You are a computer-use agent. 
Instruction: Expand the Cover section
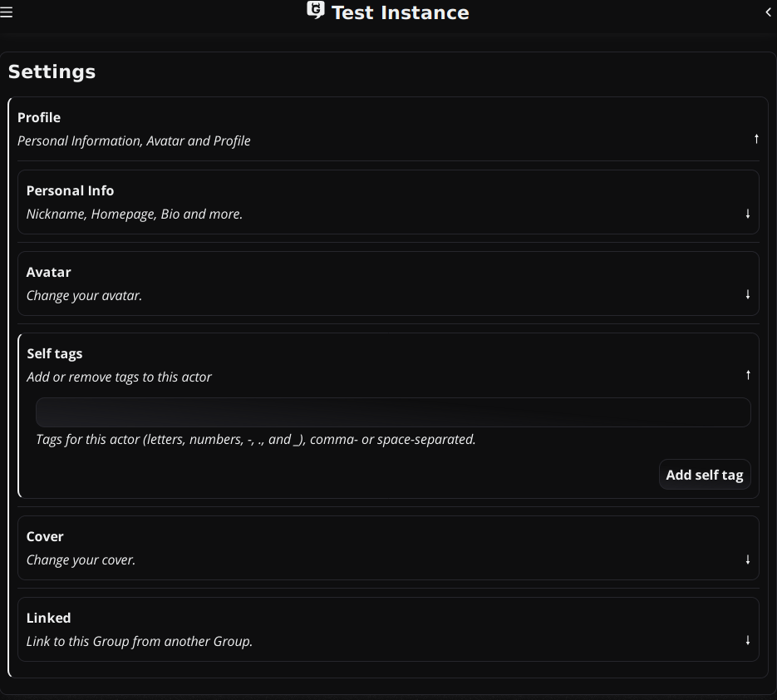click(x=389, y=548)
